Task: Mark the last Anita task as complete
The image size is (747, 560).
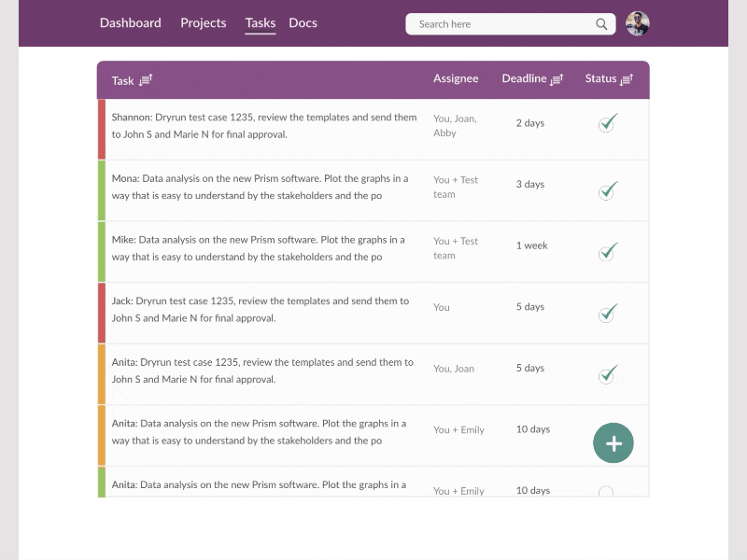Action: [608, 490]
